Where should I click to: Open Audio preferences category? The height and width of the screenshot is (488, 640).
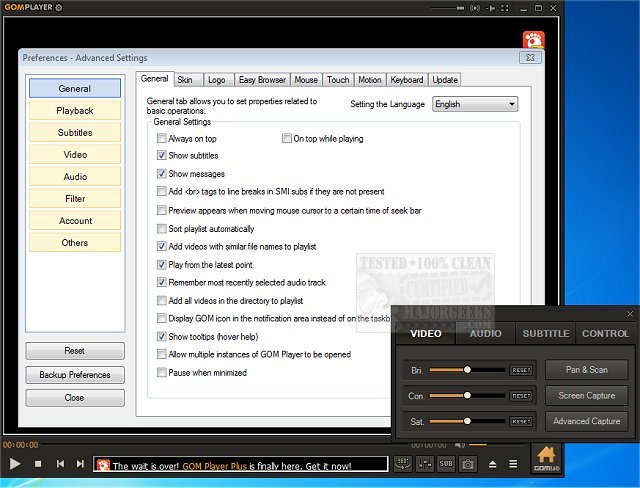[75, 177]
